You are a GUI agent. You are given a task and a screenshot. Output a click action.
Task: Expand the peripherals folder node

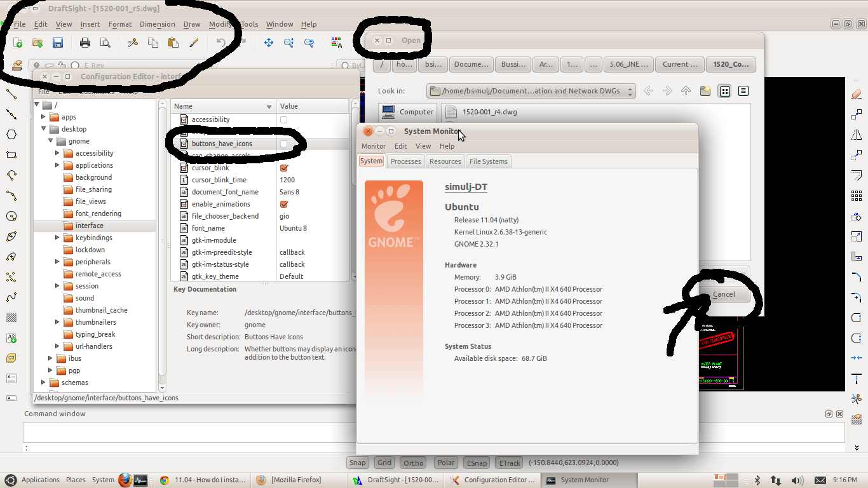coord(57,262)
